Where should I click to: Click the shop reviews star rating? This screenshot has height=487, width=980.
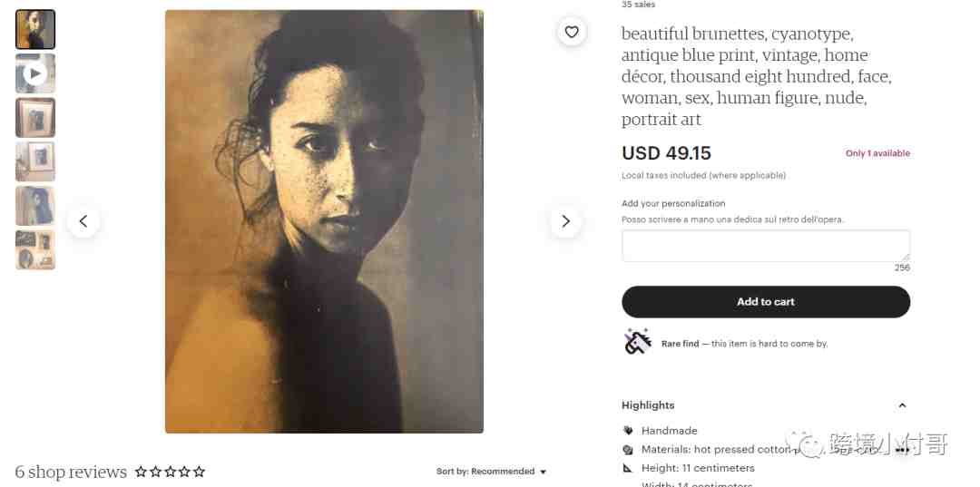(x=170, y=472)
